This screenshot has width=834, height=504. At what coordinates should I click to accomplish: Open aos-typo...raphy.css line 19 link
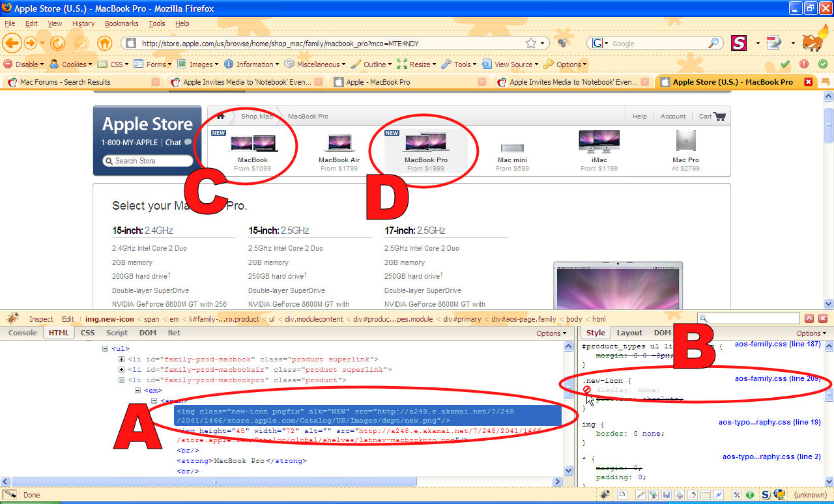[769, 423]
